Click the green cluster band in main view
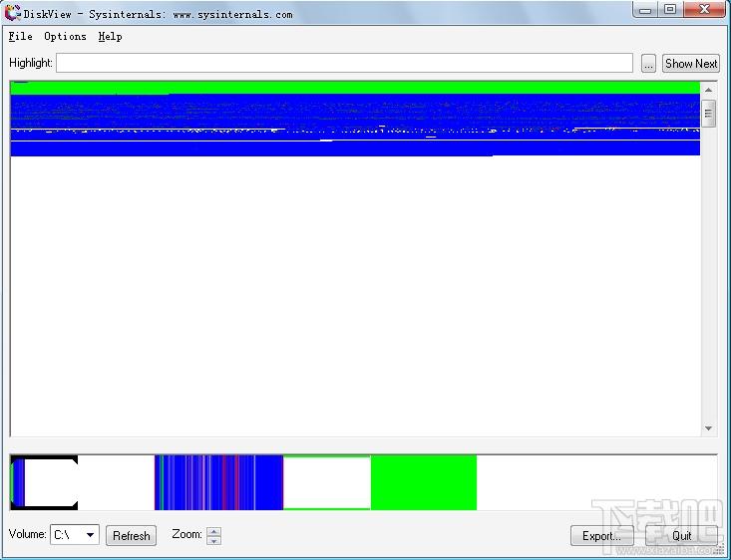This screenshot has height=560, width=731. click(355, 88)
